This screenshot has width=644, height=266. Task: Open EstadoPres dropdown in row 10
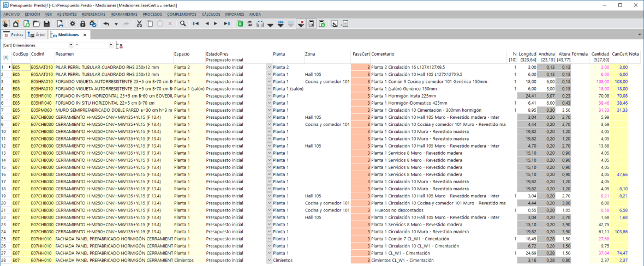[x=270, y=131]
